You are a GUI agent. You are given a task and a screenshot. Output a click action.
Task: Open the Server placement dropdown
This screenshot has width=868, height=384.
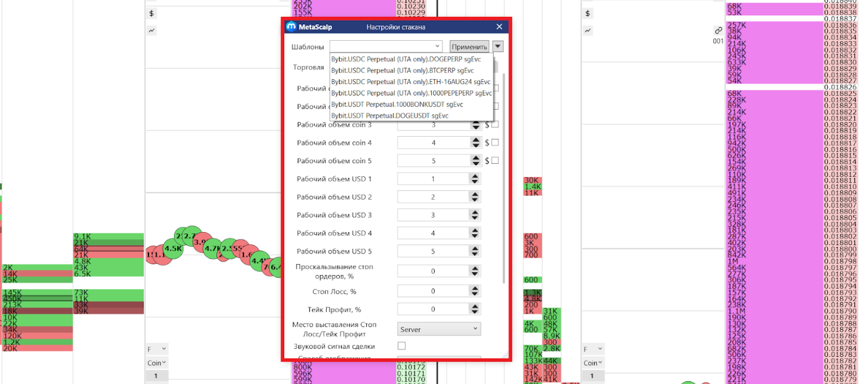pos(439,329)
